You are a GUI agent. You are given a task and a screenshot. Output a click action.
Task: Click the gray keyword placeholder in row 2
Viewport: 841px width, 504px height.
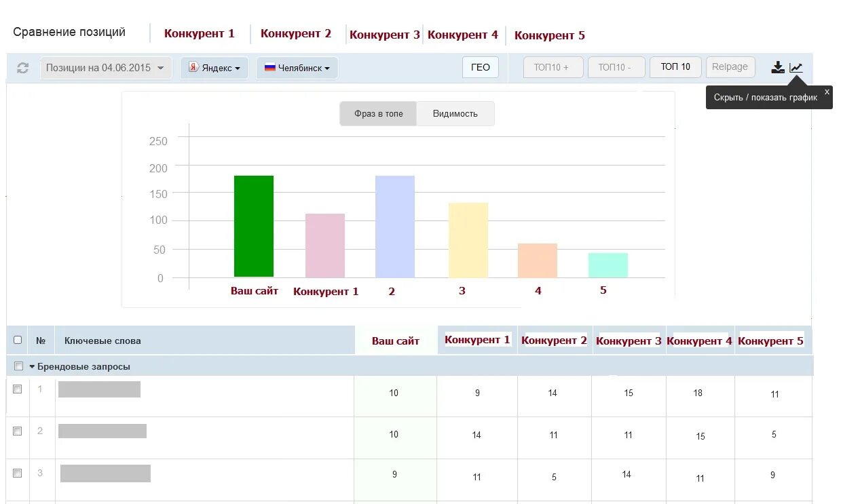(x=102, y=431)
